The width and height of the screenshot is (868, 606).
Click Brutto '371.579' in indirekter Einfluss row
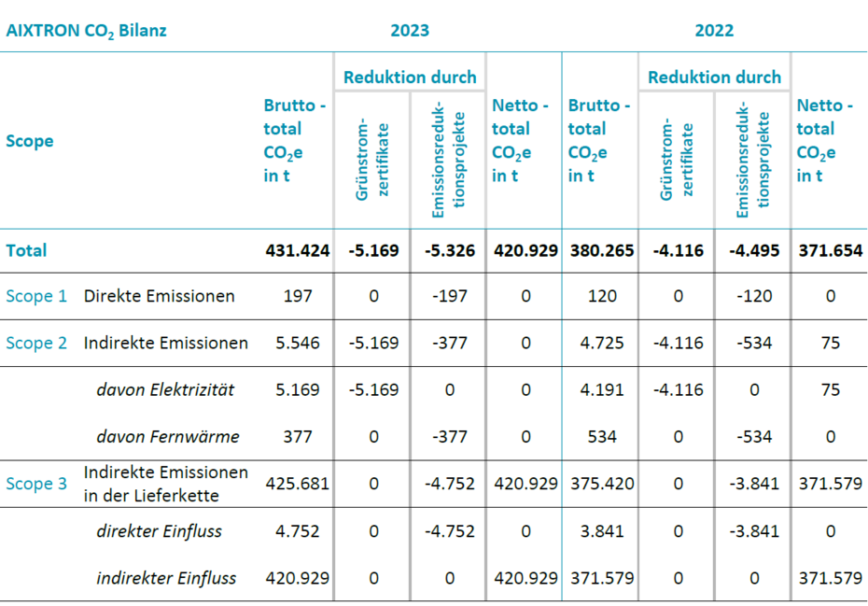coord(602,578)
